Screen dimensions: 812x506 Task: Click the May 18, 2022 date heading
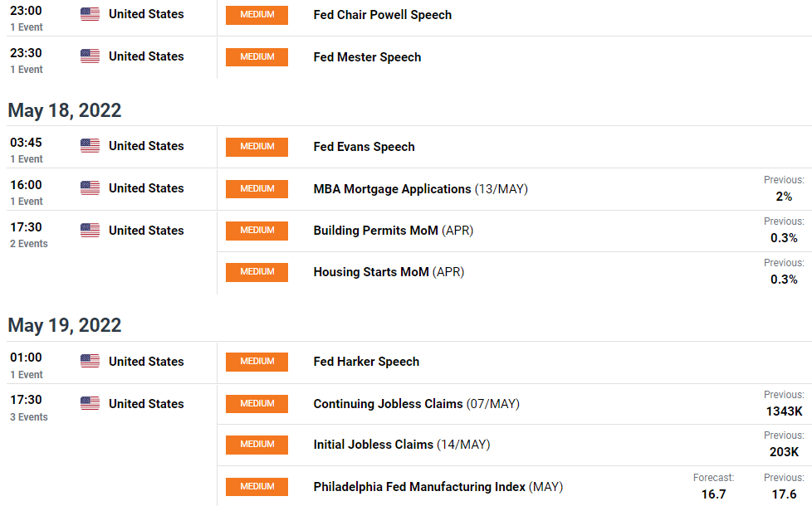65,110
